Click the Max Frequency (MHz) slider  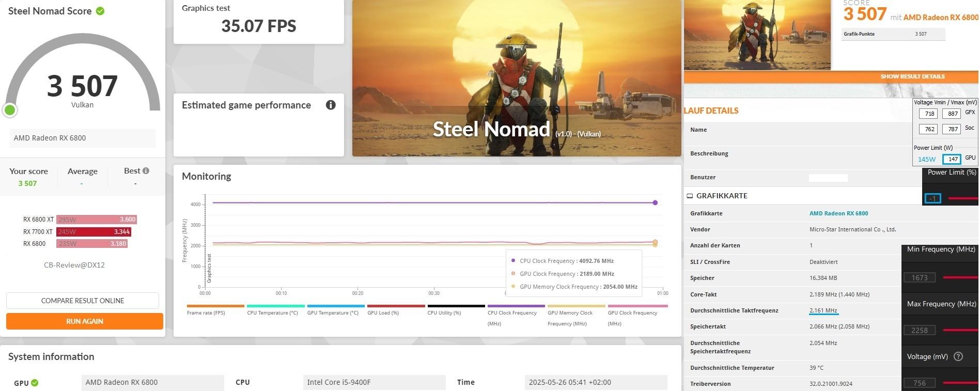(960, 330)
